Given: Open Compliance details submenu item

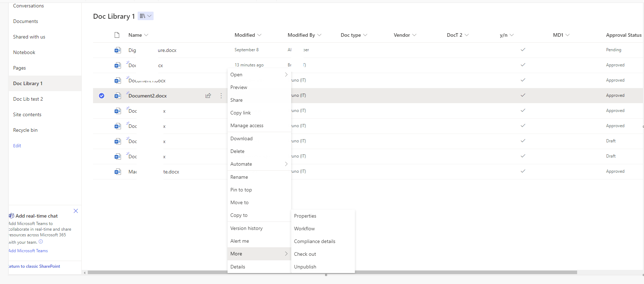Looking at the screenshot, I should click(323, 241).
